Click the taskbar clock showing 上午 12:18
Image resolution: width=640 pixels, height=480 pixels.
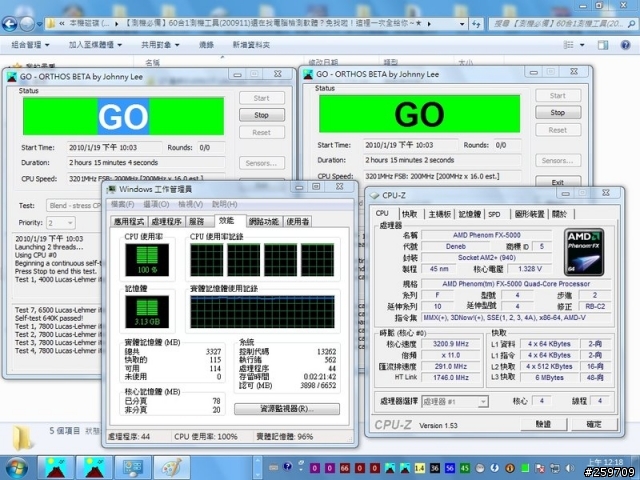607,462
